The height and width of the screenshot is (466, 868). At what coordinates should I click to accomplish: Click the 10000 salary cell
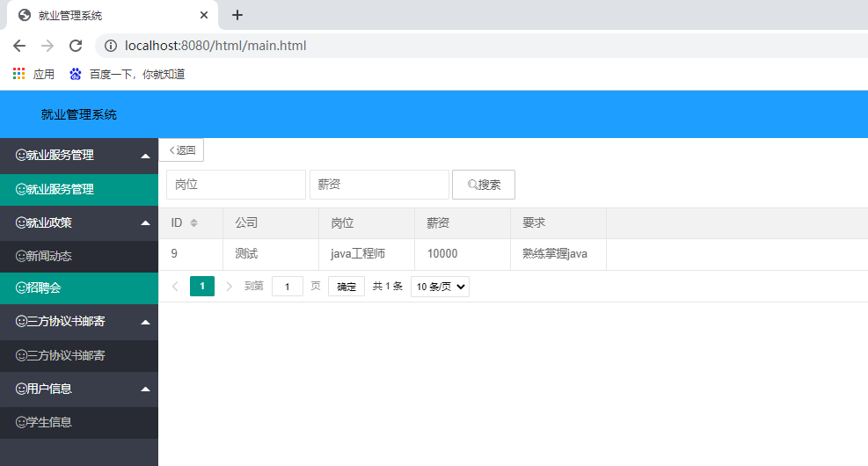tap(463, 254)
